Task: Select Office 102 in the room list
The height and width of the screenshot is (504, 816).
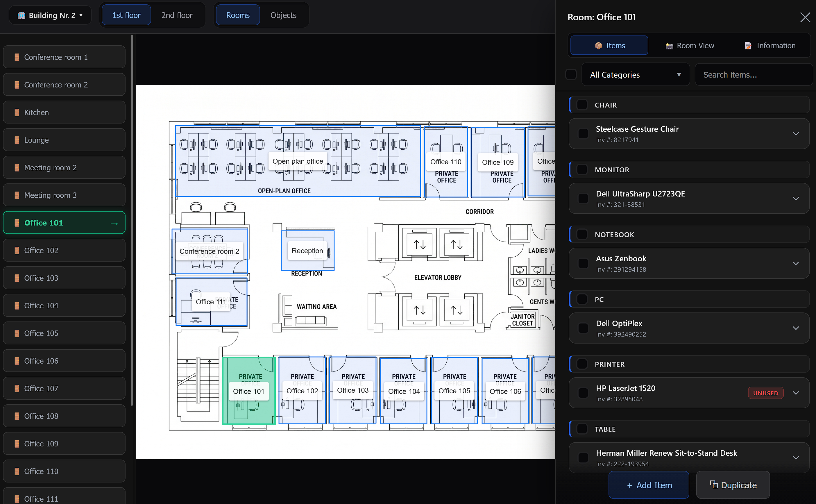Action: click(x=64, y=251)
